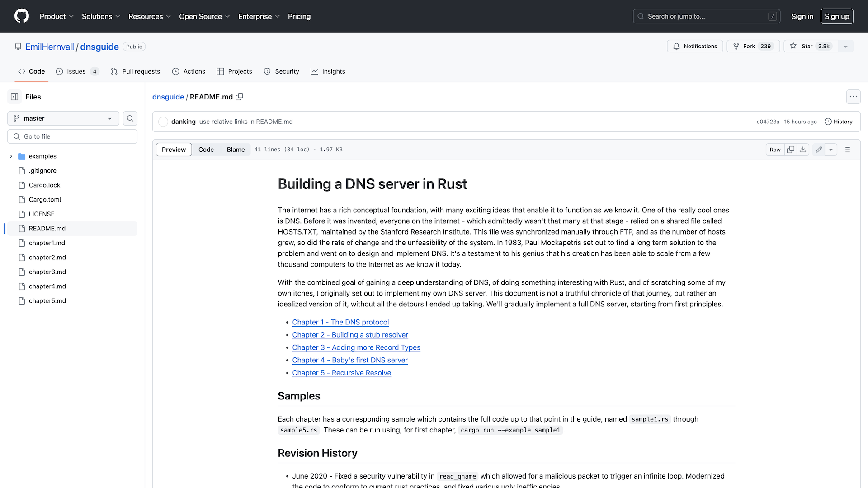Copy the README.md file path
This screenshot has width=868, height=488.
(240, 97)
